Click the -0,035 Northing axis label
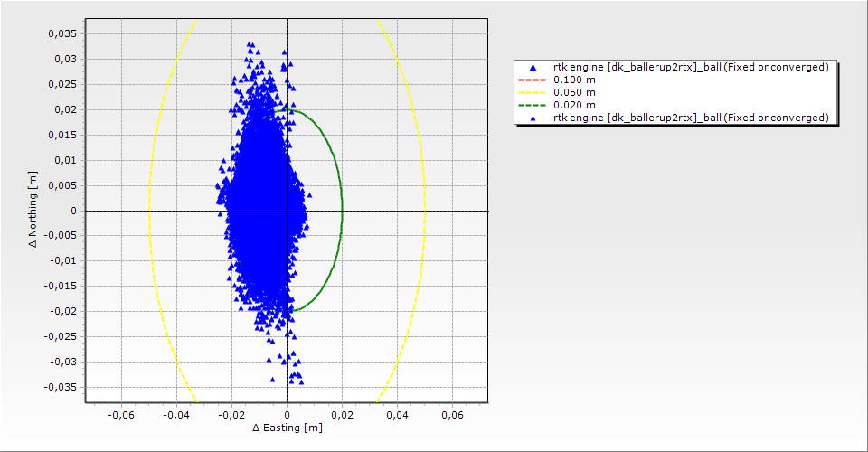 [61, 387]
